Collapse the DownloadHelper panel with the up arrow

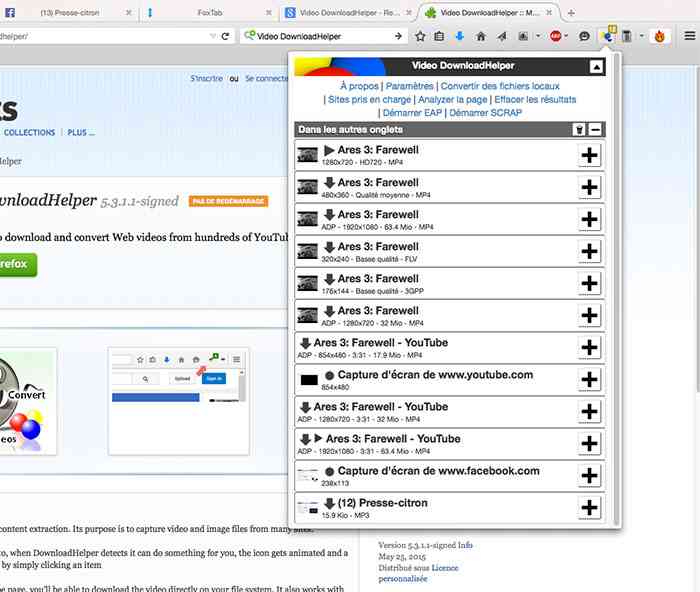pyautogui.click(x=596, y=67)
